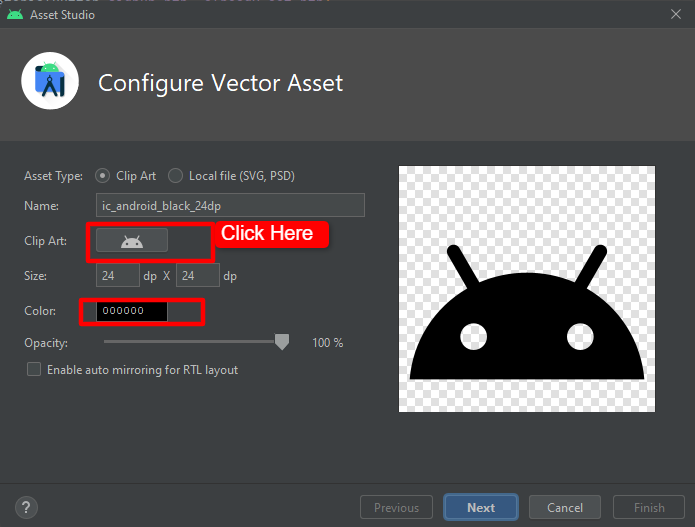Screen dimensions: 695x527
Task: Click the android vector preview image
Action: 527,289
